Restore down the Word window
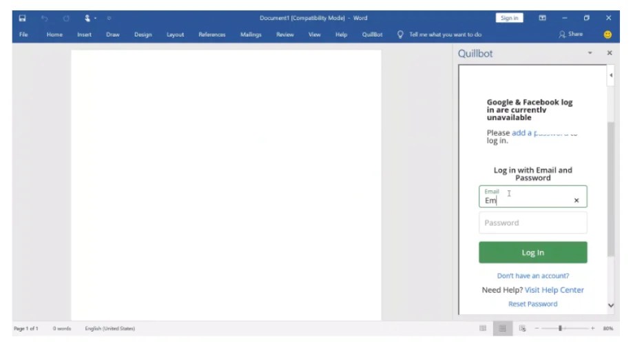This screenshot has width=644, height=346. (587, 18)
